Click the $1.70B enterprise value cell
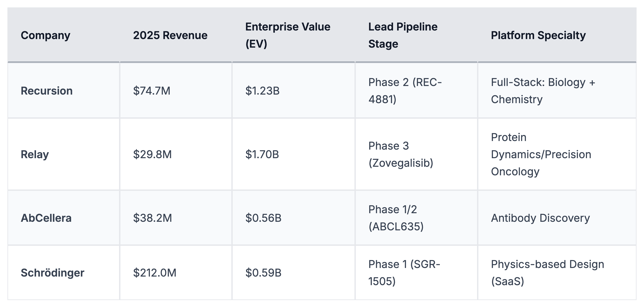644x308 pixels. click(x=262, y=154)
